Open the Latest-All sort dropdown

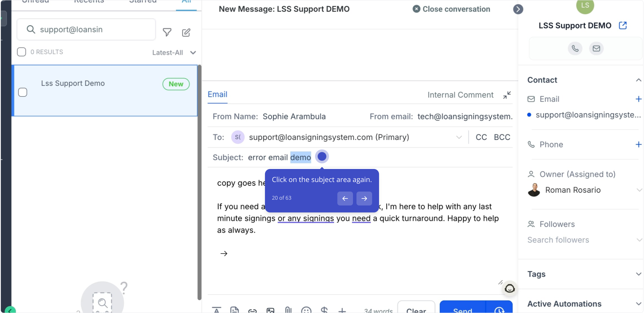coord(174,52)
